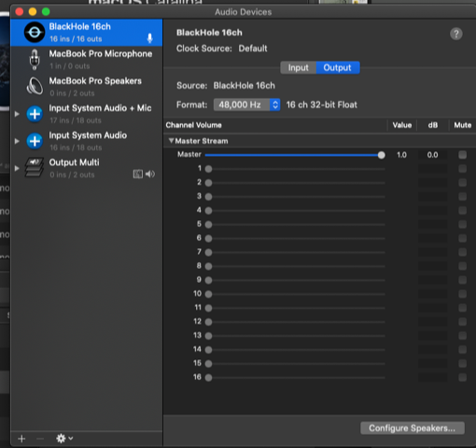The image size is (476, 448).
Task: Toggle mute checkbox for channel 3
Action: click(463, 196)
